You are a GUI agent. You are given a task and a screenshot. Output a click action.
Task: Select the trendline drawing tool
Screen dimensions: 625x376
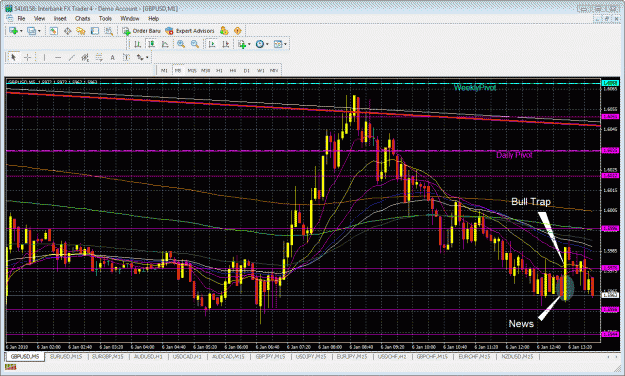point(71,57)
